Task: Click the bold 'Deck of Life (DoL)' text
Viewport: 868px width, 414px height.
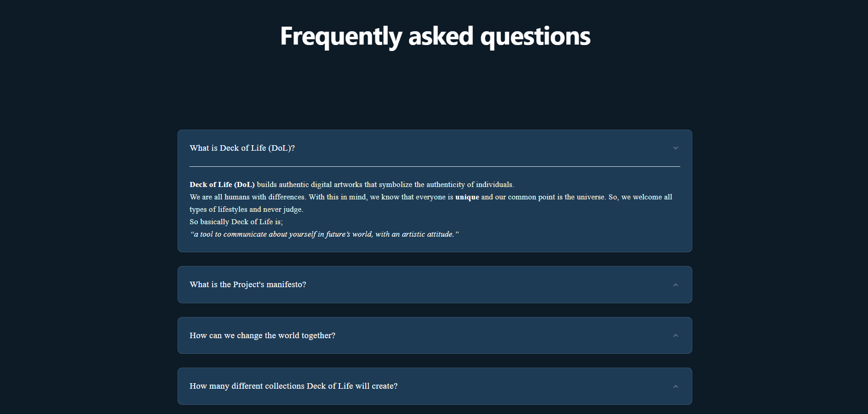Action: [x=222, y=185]
